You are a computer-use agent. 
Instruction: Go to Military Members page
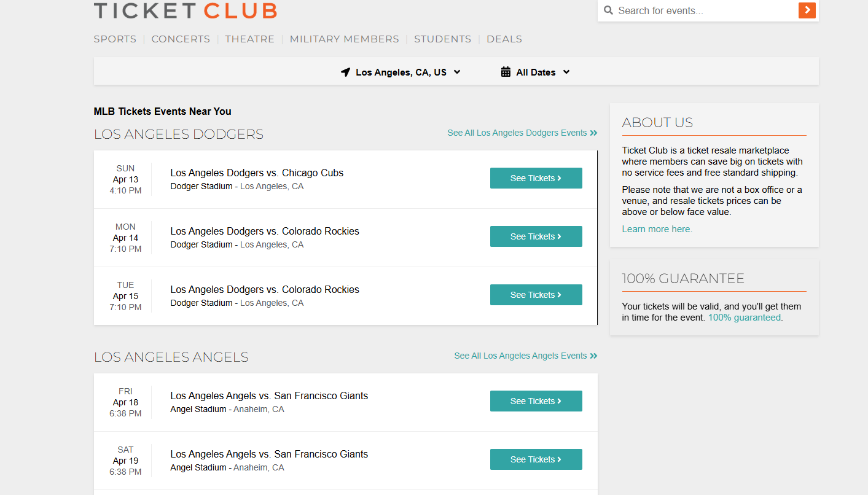click(x=344, y=39)
